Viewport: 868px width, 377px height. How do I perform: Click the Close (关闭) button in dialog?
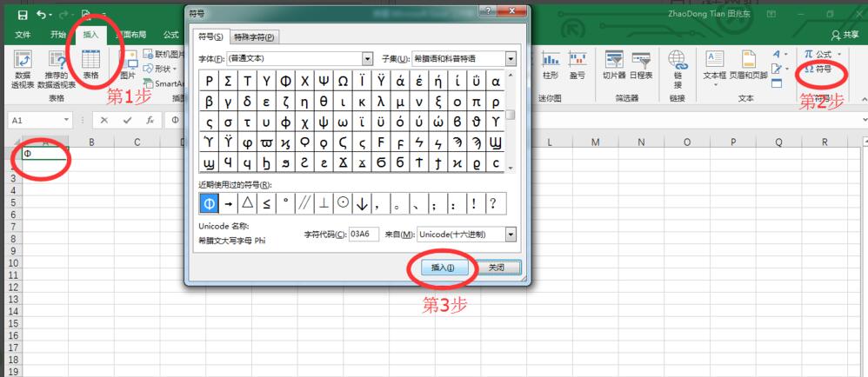pos(497,267)
